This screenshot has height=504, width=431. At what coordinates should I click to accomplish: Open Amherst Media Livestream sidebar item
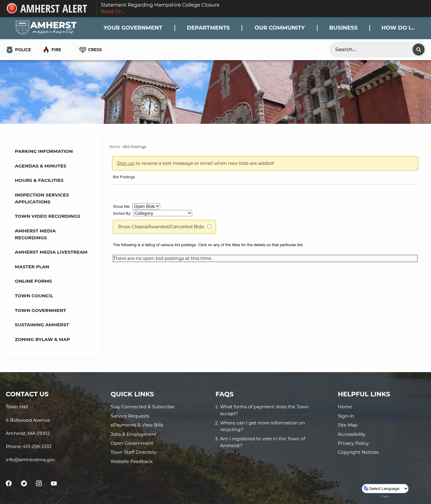[51, 252]
